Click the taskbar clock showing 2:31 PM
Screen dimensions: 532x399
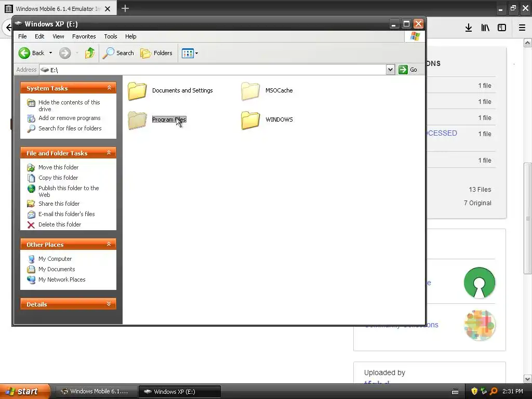coord(513,391)
